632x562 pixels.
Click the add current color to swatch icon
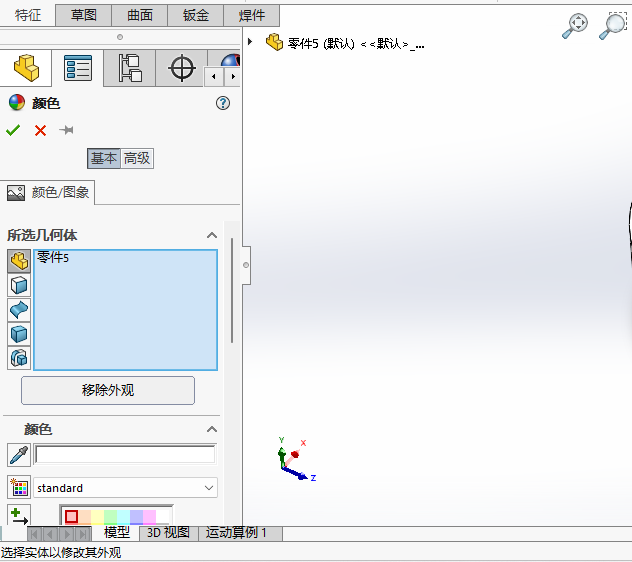pyautogui.click(x=19, y=515)
